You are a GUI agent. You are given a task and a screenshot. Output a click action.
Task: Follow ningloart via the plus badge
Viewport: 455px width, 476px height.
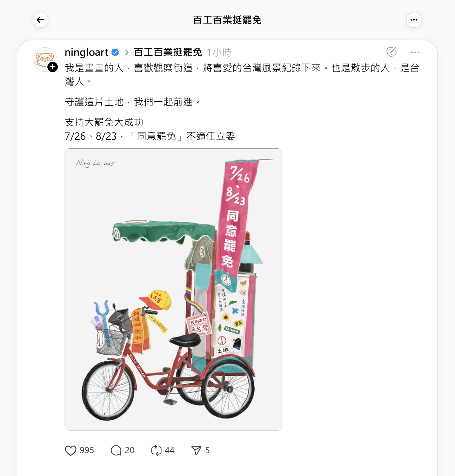click(53, 67)
